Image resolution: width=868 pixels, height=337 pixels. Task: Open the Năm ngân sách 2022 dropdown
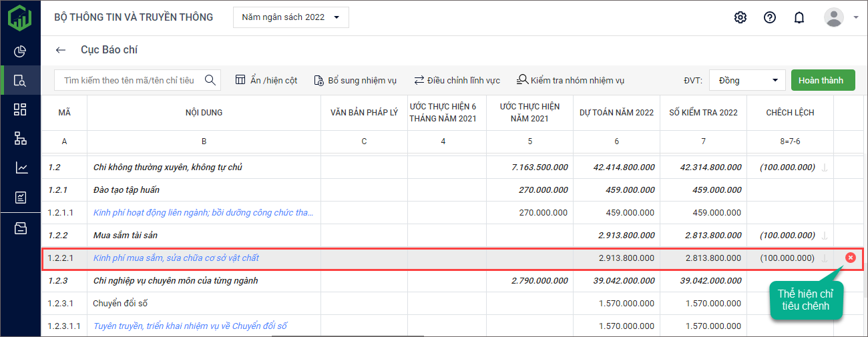tap(290, 17)
